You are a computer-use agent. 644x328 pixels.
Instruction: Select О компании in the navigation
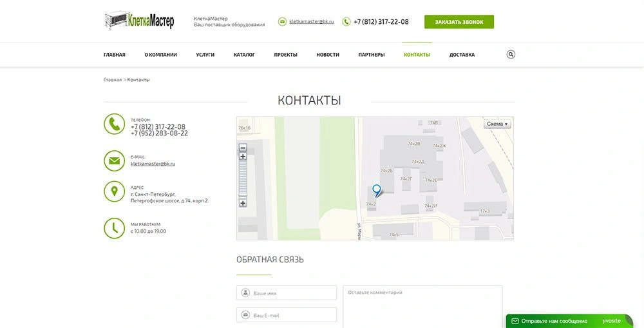pos(160,55)
